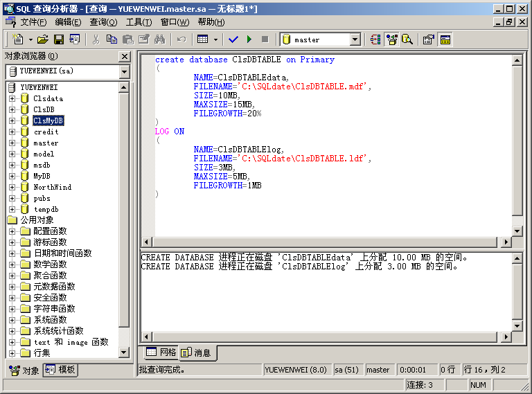Select the master database tree item

[46, 143]
